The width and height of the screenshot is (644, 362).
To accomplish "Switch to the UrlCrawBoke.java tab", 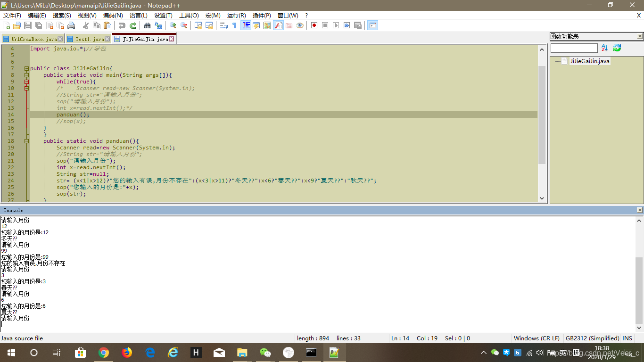I will [32, 39].
